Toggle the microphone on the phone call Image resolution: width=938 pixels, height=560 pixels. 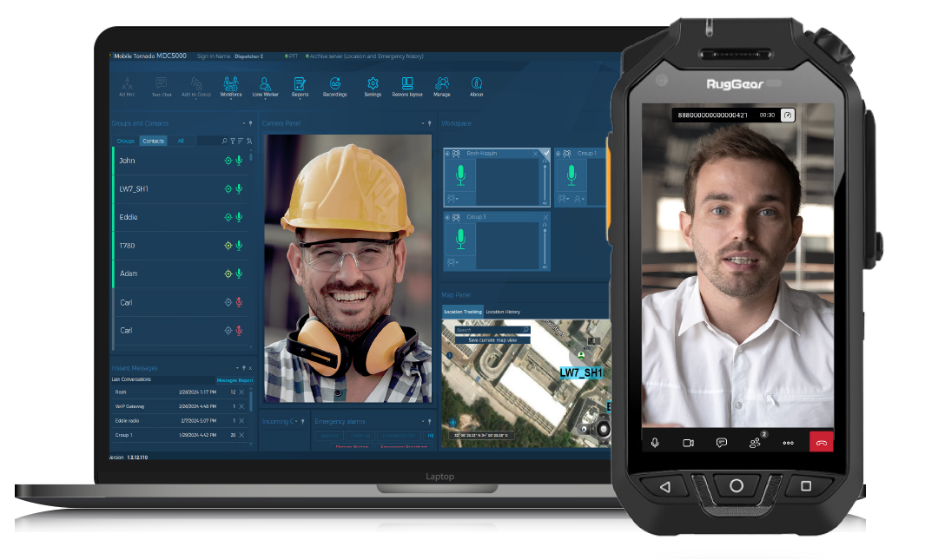pos(655,443)
